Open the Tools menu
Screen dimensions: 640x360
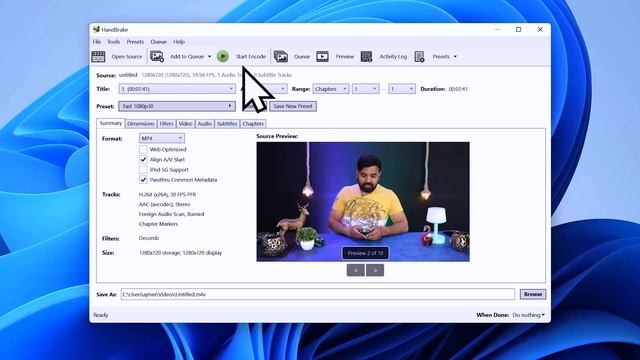(x=113, y=42)
